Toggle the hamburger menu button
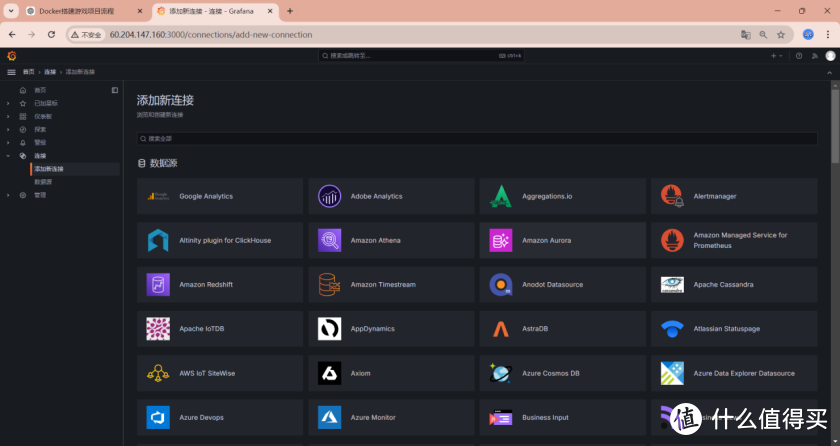 pyautogui.click(x=11, y=72)
